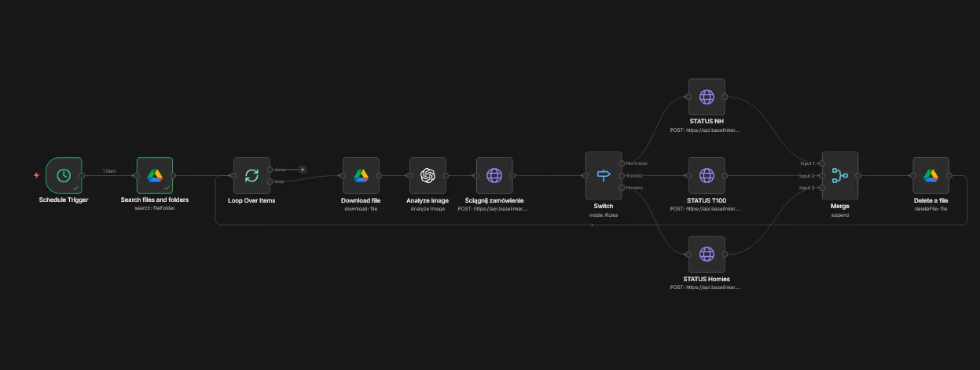Image resolution: width=980 pixels, height=370 pixels.
Task: Click the '1 item' connection label
Action: pos(109,171)
